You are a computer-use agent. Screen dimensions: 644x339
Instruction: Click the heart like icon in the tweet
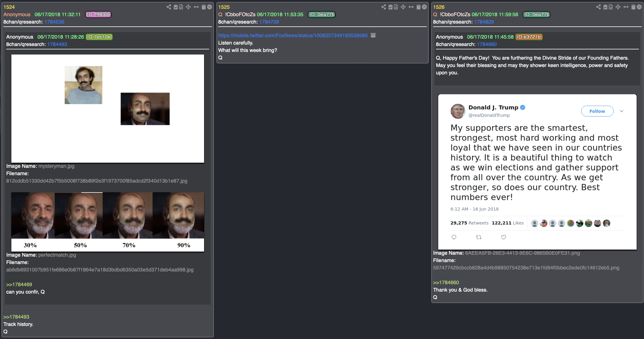click(504, 237)
